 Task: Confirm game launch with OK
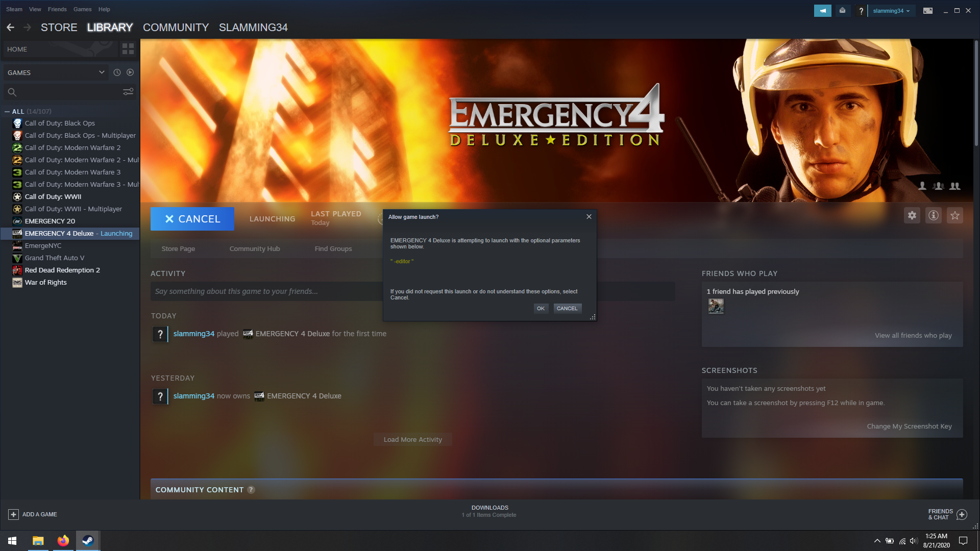click(541, 308)
